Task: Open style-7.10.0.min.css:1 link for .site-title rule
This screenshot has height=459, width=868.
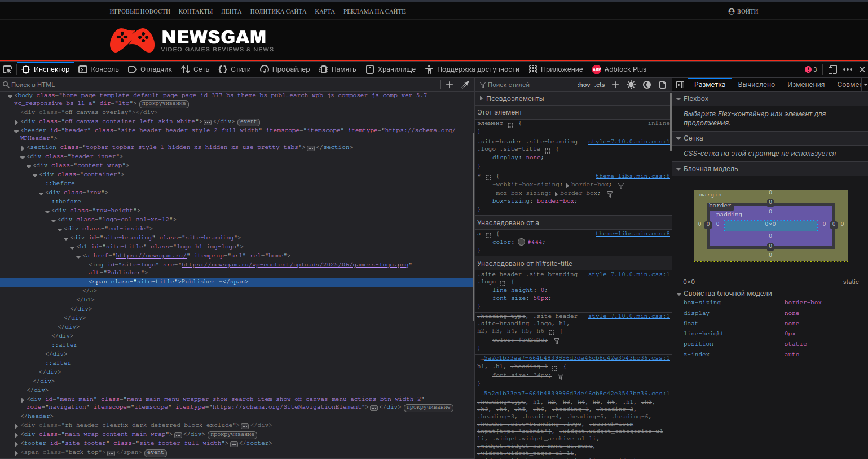Action: point(628,142)
